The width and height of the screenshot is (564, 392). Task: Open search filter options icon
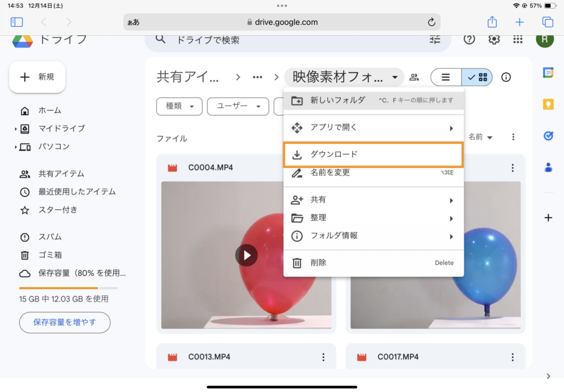tap(435, 39)
